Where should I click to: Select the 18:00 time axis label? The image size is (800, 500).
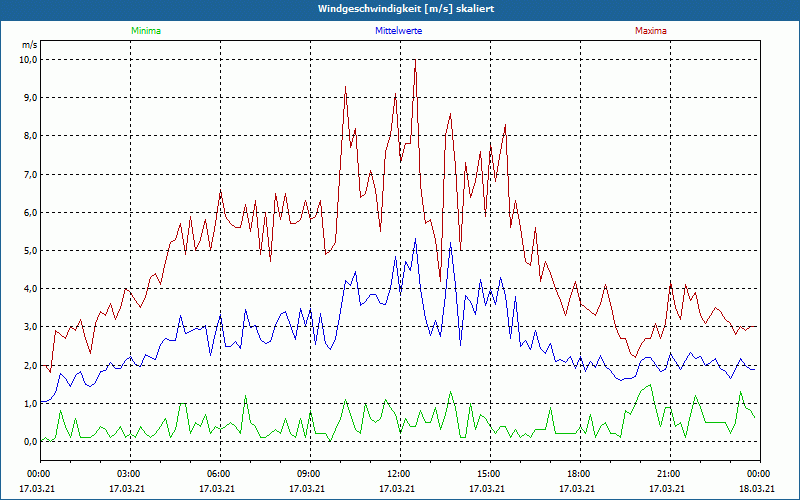(x=579, y=474)
